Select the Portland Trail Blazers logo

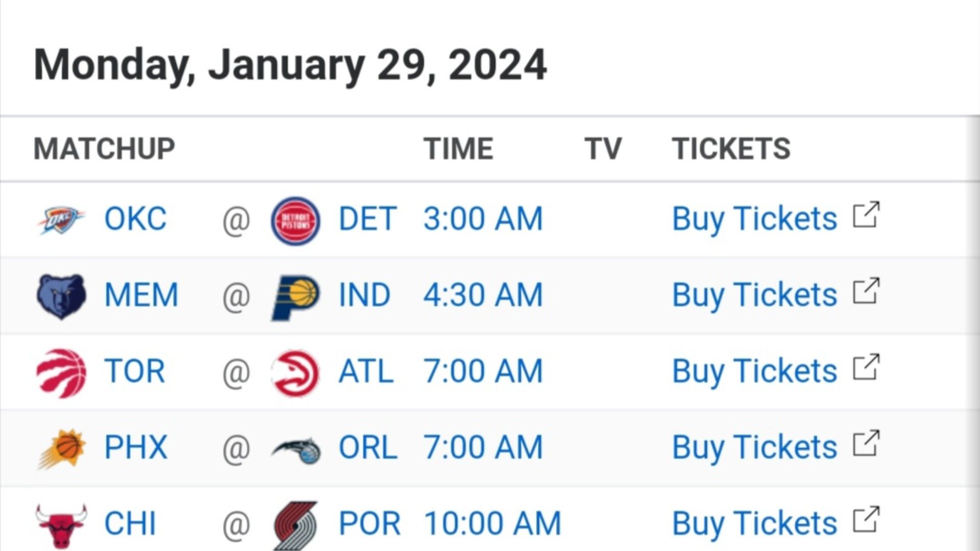[296, 525]
